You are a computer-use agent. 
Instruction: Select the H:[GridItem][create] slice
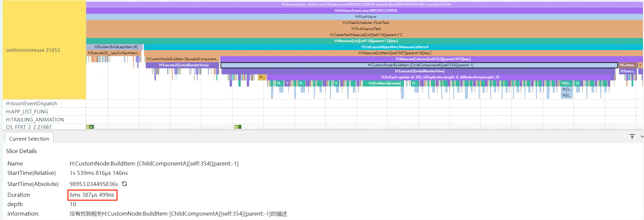[x=384, y=83]
